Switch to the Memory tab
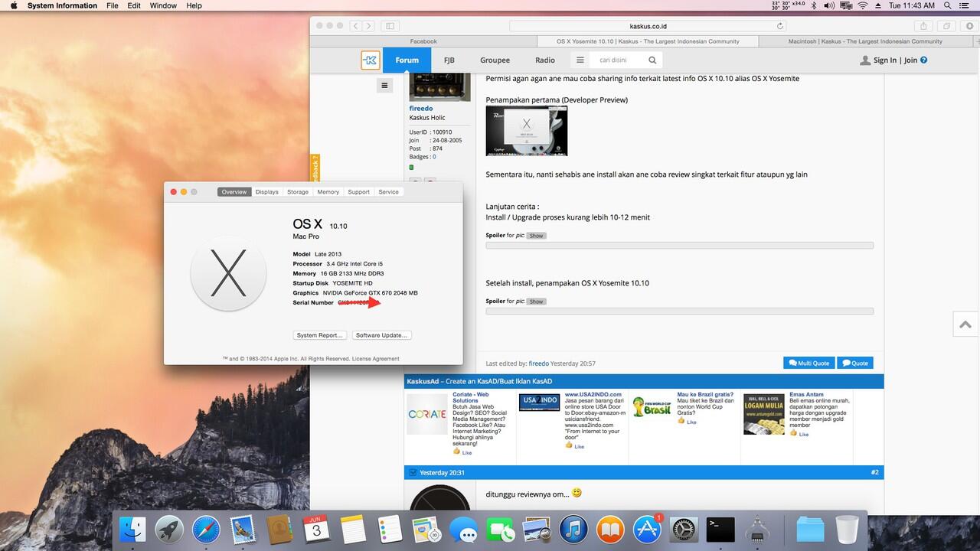This screenshot has width=980, height=551. click(328, 192)
